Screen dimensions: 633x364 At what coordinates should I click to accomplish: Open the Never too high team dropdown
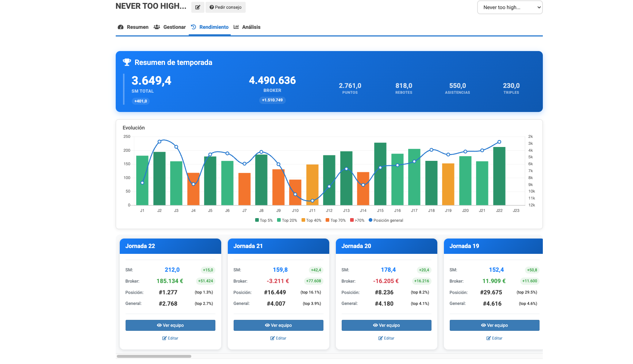point(510,7)
